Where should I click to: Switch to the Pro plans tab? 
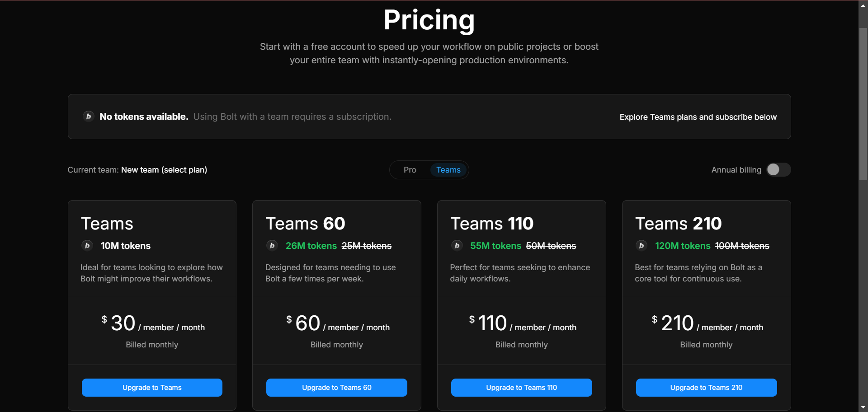click(410, 170)
